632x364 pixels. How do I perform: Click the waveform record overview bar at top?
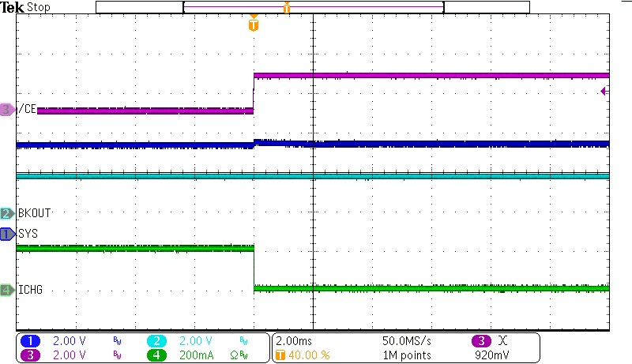[x=313, y=7]
